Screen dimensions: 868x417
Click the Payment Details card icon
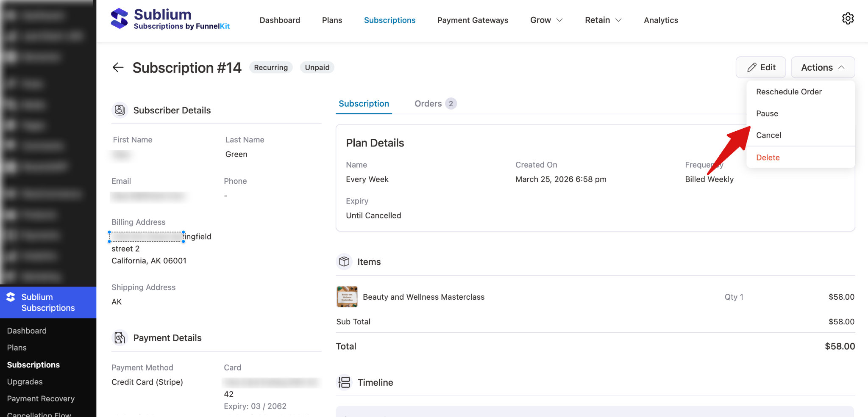pos(120,337)
